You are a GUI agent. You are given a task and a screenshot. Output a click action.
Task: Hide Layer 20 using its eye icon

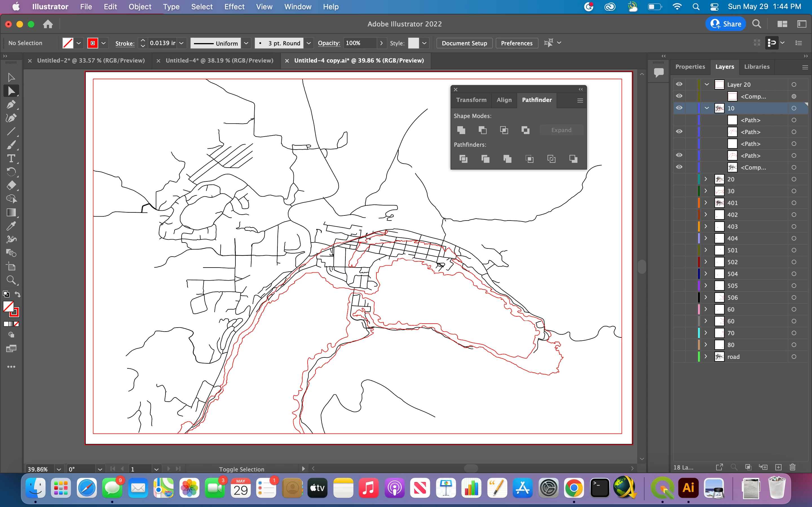coord(679,84)
